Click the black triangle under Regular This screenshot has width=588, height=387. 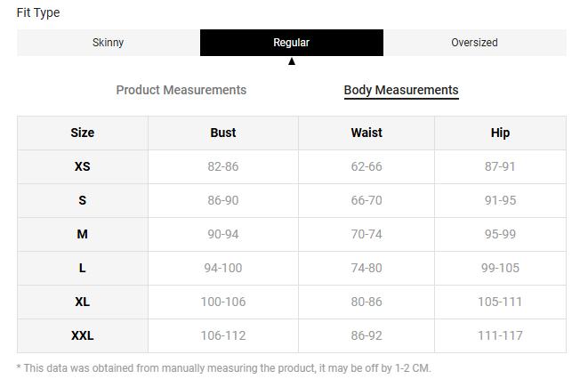pyautogui.click(x=291, y=61)
